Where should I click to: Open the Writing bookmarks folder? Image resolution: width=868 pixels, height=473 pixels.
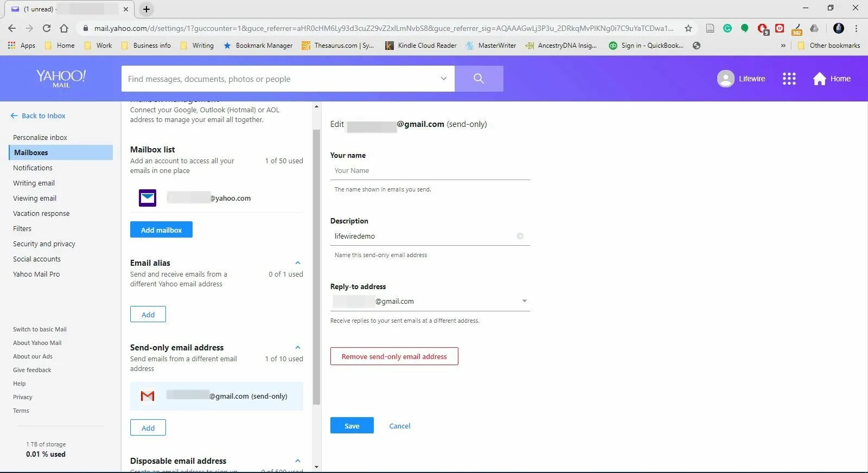click(197, 46)
